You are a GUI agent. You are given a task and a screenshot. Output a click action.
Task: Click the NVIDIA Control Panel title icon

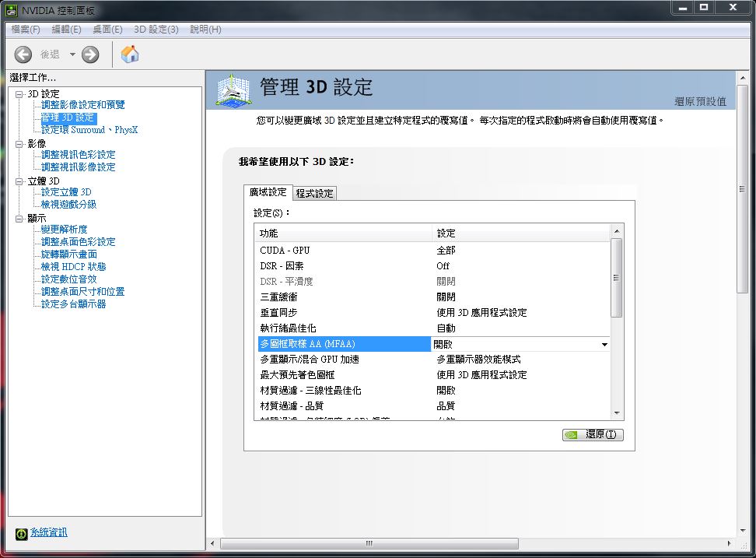tap(11, 10)
